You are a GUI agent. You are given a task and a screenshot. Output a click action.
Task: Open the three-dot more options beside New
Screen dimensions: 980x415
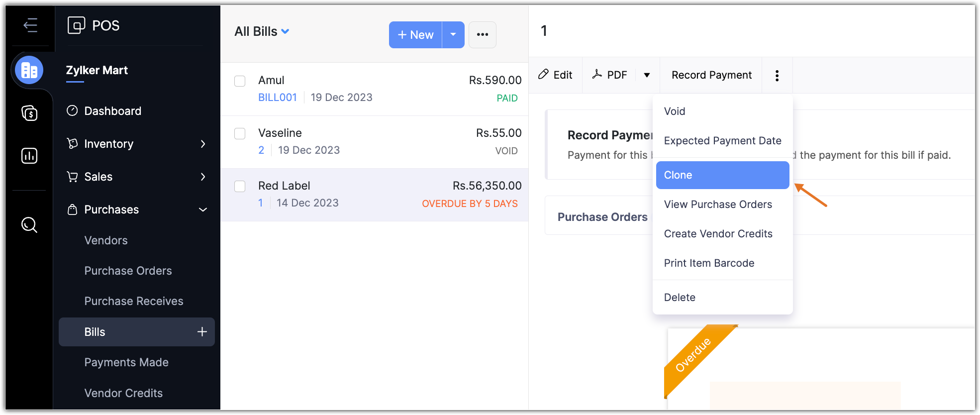[482, 35]
